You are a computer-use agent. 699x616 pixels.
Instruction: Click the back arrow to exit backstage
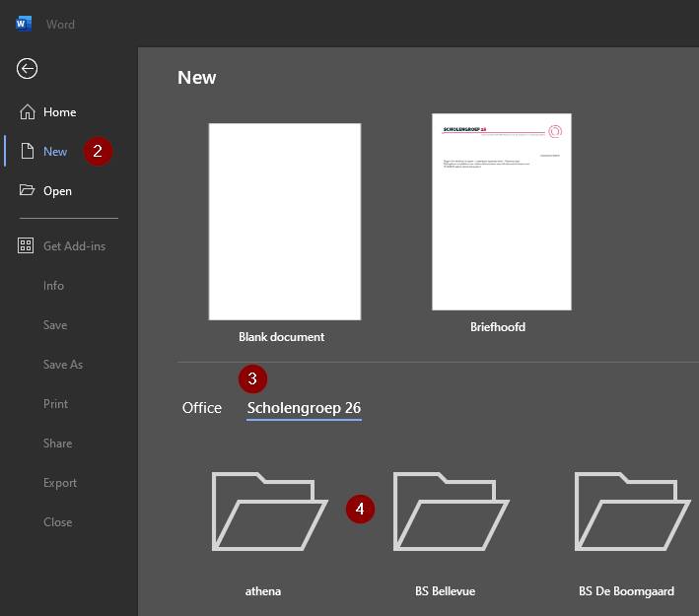(27, 69)
